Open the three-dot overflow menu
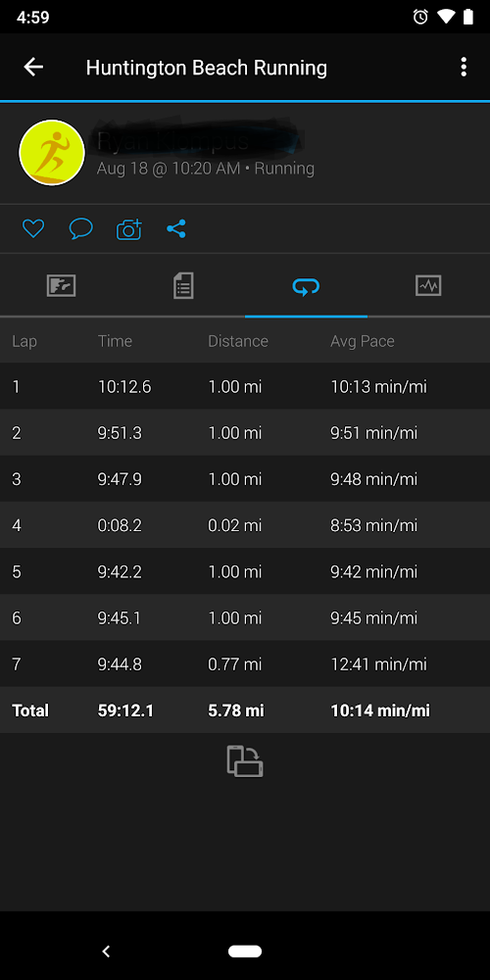The image size is (490, 980). (464, 67)
